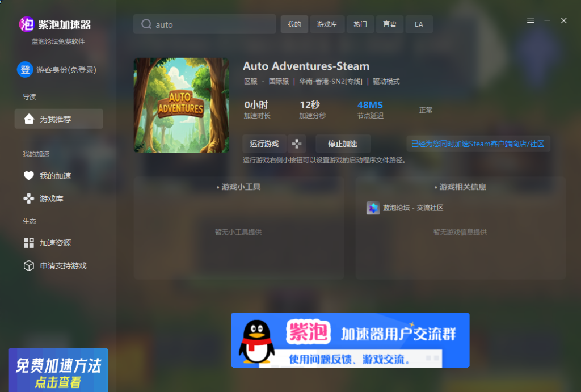This screenshot has height=392, width=581.
Task: Click 驱动模式 mode label
Action: point(386,82)
